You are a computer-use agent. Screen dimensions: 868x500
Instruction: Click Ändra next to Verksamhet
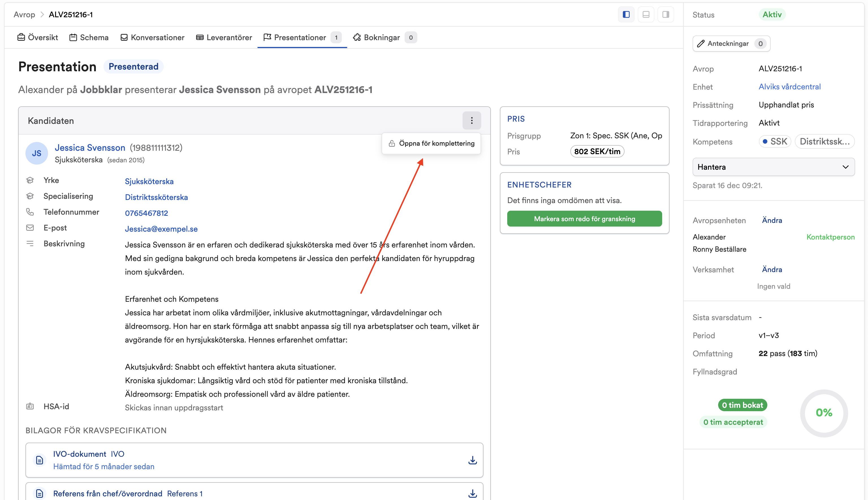tap(772, 270)
